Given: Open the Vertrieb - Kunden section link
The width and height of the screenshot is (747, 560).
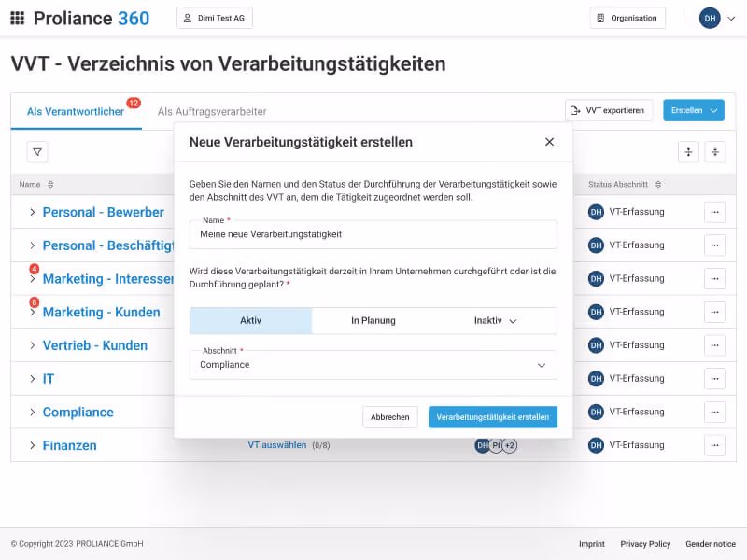Looking at the screenshot, I should tap(95, 345).
